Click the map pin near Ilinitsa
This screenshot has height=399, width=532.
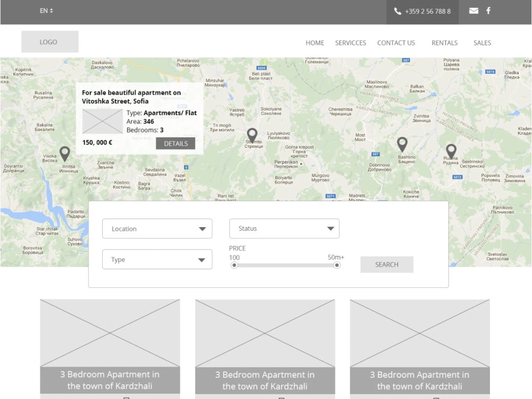pyautogui.click(x=65, y=154)
